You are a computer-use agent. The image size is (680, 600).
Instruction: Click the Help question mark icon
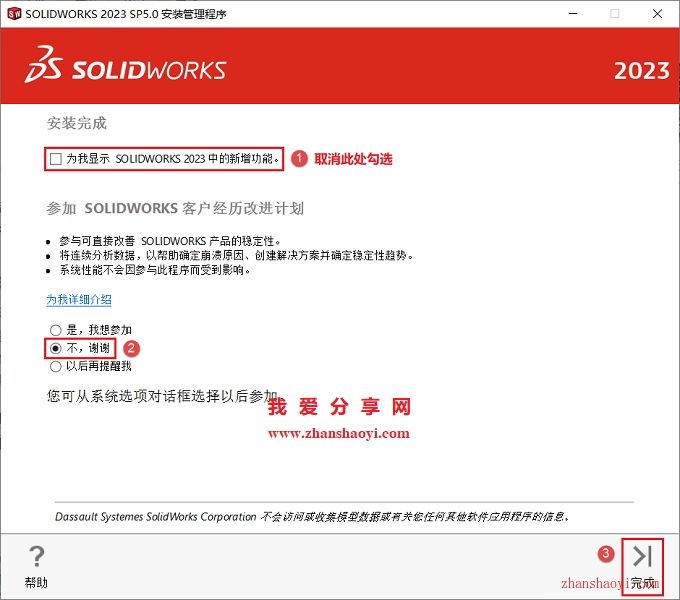[36, 556]
